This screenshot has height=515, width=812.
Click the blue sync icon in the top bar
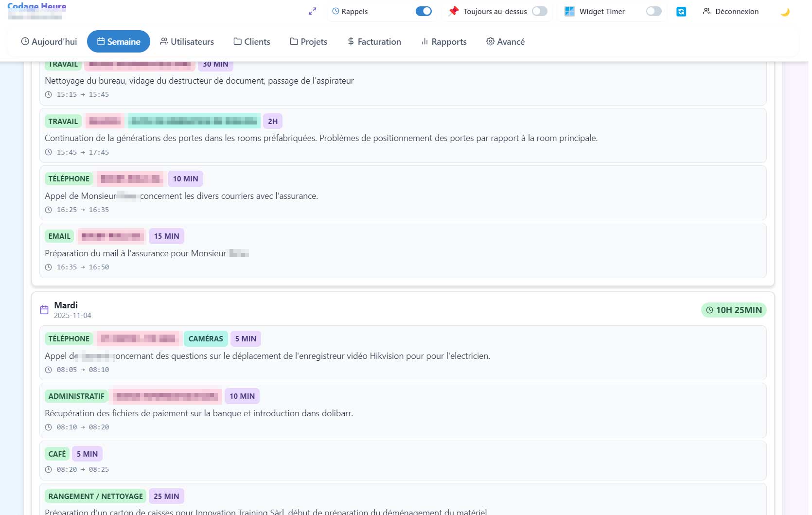point(681,11)
